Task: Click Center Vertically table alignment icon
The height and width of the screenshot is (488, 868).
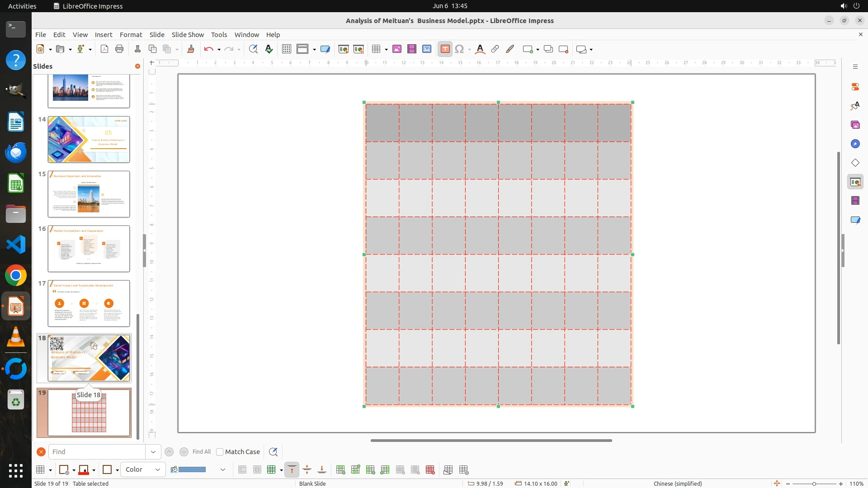Action: [307, 470]
